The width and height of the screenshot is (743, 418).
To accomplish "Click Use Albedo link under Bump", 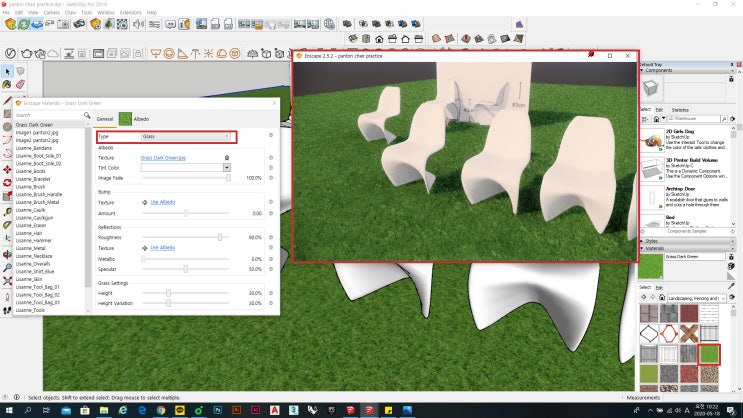I will 163,202.
